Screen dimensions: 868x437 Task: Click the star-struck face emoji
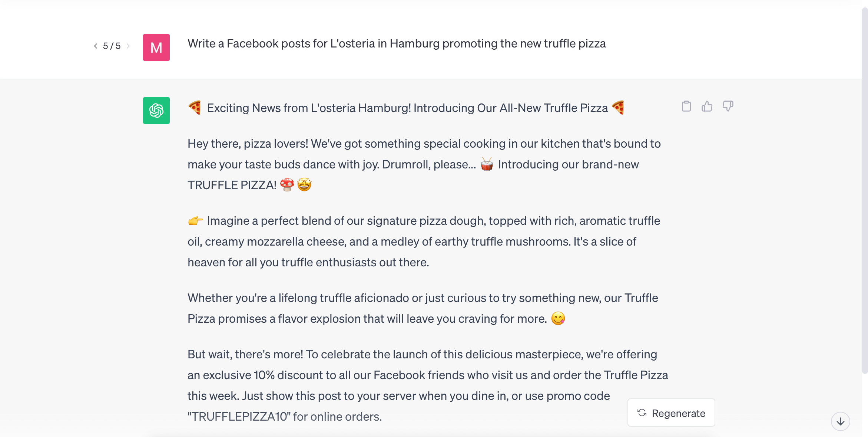pyautogui.click(x=304, y=184)
